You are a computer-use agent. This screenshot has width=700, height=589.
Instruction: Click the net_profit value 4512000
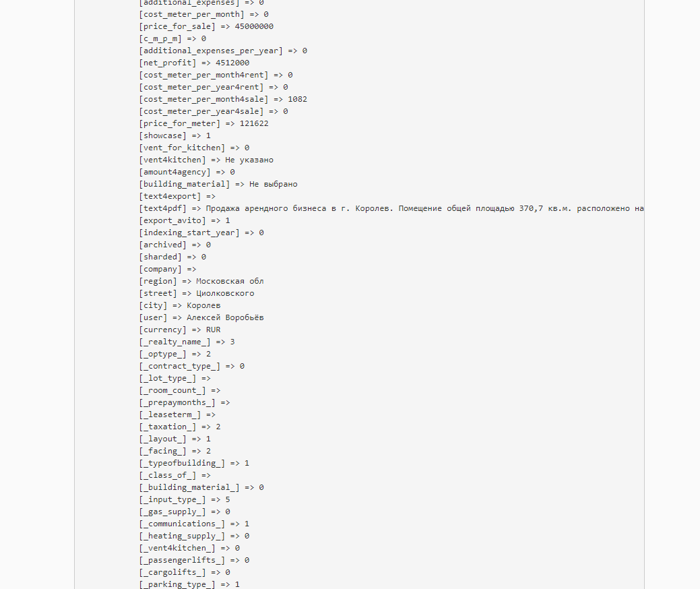[232, 63]
